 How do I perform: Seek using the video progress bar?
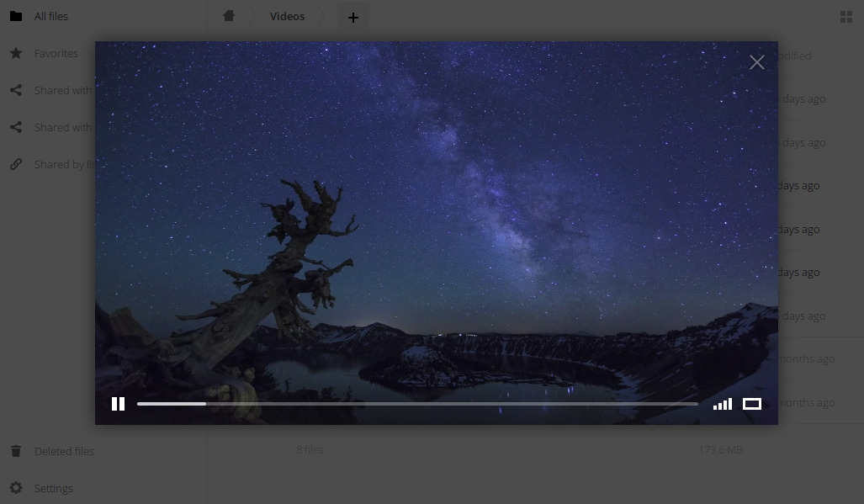pos(417,404)
